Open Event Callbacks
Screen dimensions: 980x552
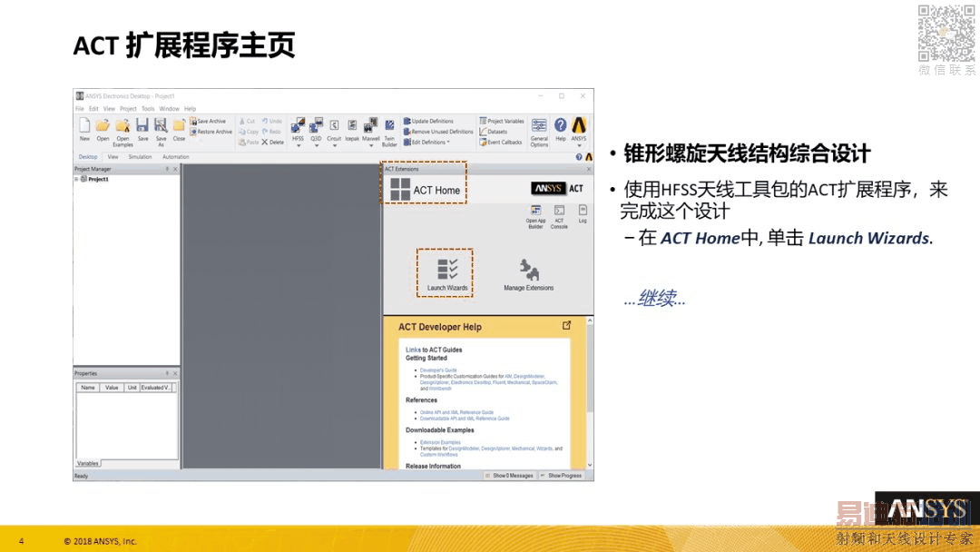tap(501, 142)
